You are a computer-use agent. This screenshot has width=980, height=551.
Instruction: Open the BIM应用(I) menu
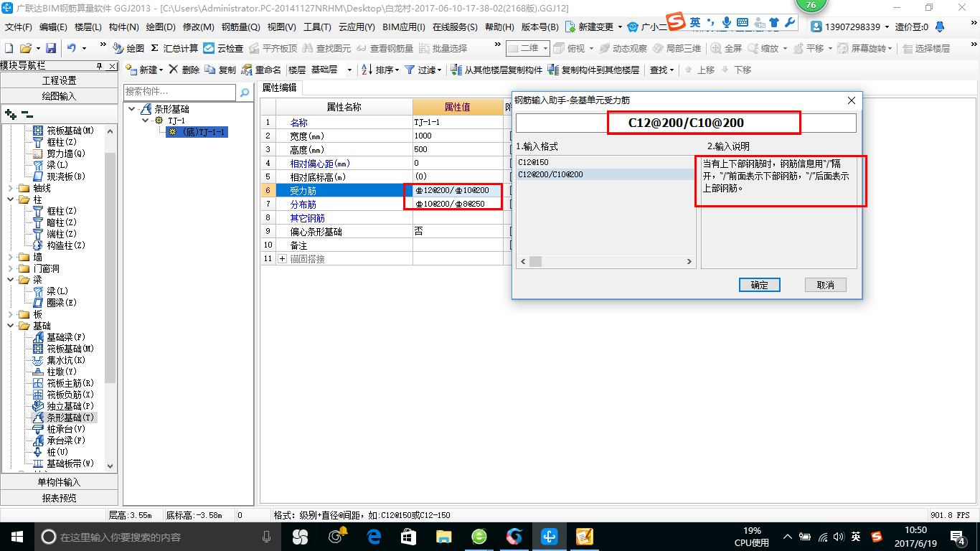(x=404, y=27)
